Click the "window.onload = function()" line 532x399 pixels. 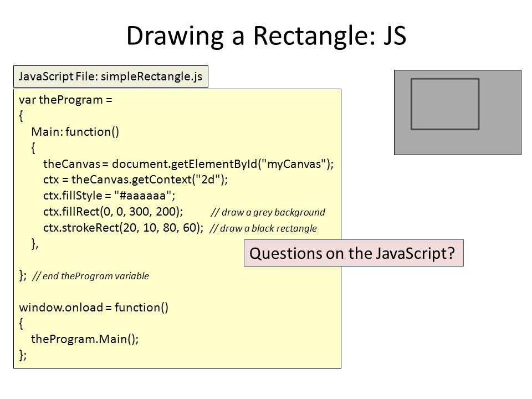(94, 308)
